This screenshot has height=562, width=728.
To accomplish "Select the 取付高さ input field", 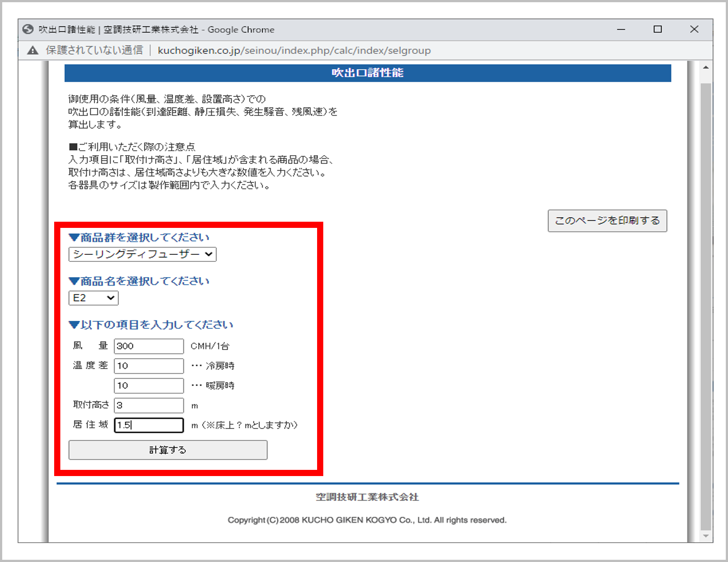I will [x=149, y=406].
